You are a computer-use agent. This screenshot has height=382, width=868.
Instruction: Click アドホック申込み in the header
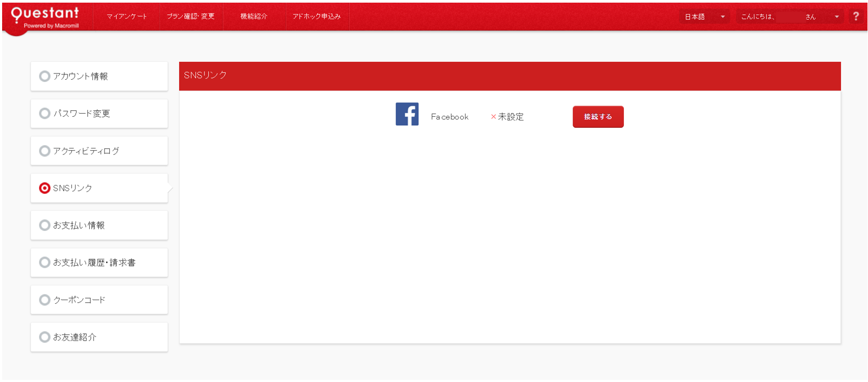tap(316, 16)
